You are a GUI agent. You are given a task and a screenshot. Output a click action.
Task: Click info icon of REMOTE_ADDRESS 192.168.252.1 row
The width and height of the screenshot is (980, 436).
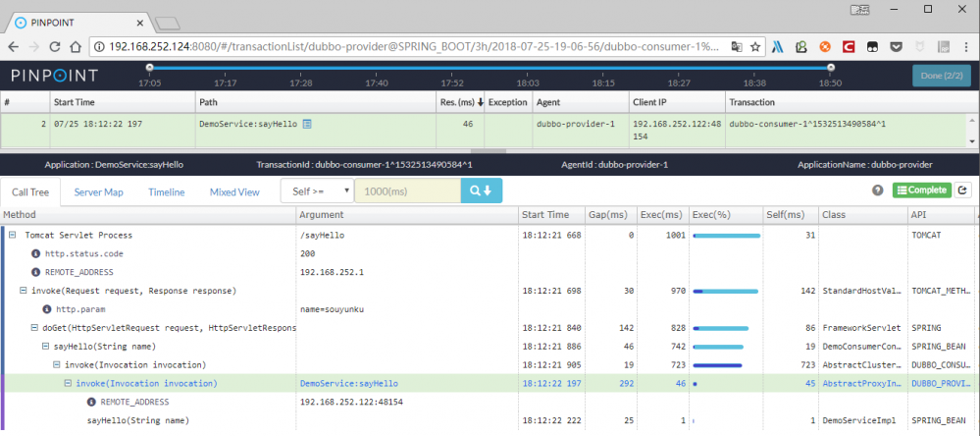pyautogui.click(x=36, y=272)
